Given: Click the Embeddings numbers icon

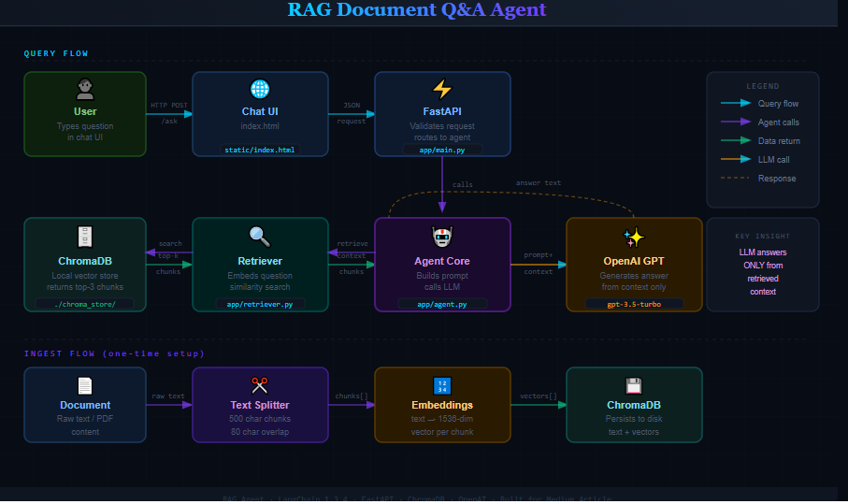Looking at the screenshot, I should [x=442, y=386].
